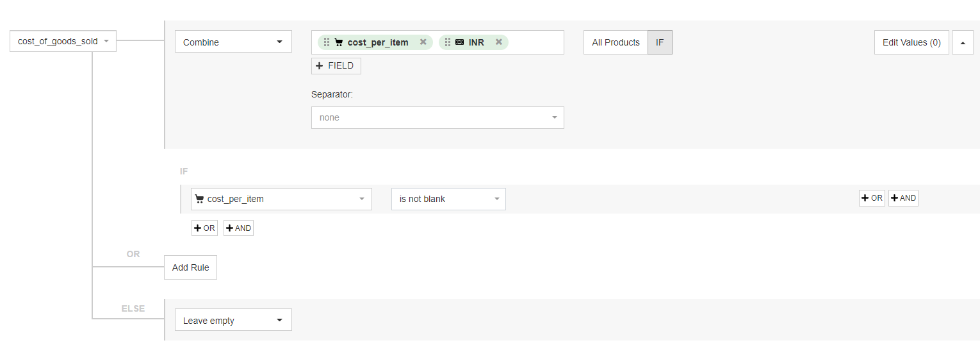Open the 'is not blank' operator dropdown
This screenshot has height=345, width=980.
coord(448,199)
